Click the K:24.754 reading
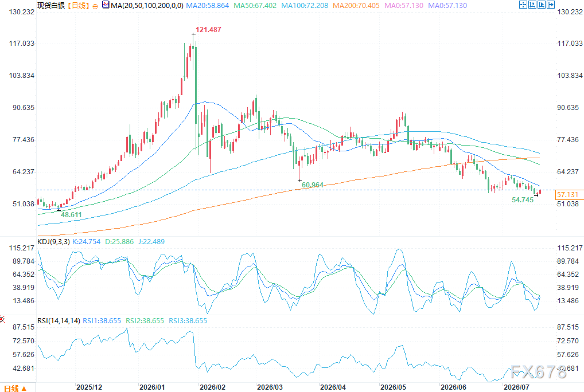The image size is (584, 392). (87, 242)
